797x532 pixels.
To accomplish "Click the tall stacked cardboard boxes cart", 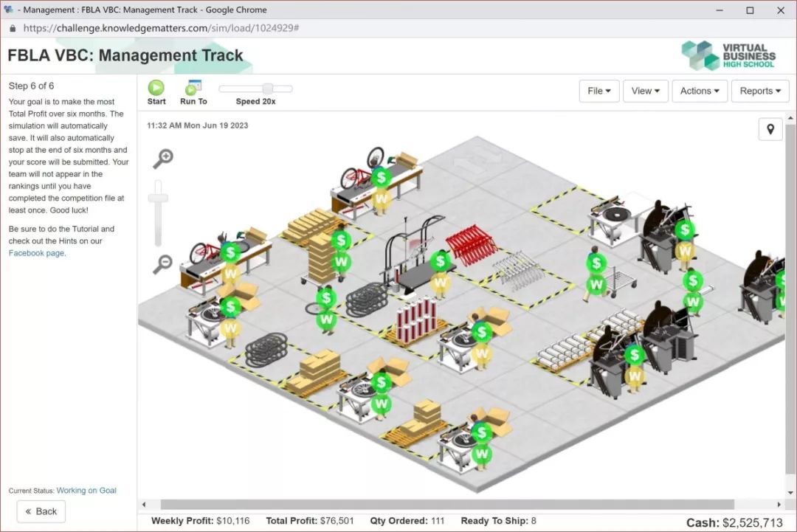I will [322, 258].
